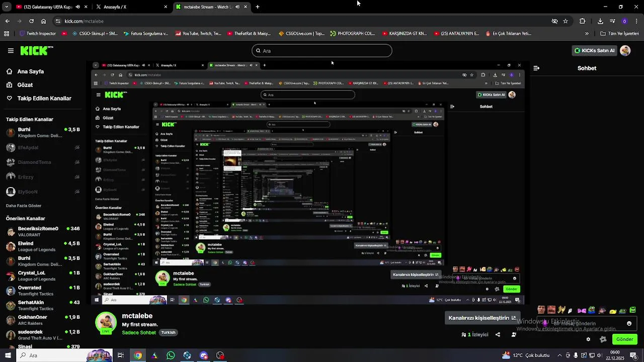
Task: Toggle the bookmark star for this page
Action: [566, 21]
